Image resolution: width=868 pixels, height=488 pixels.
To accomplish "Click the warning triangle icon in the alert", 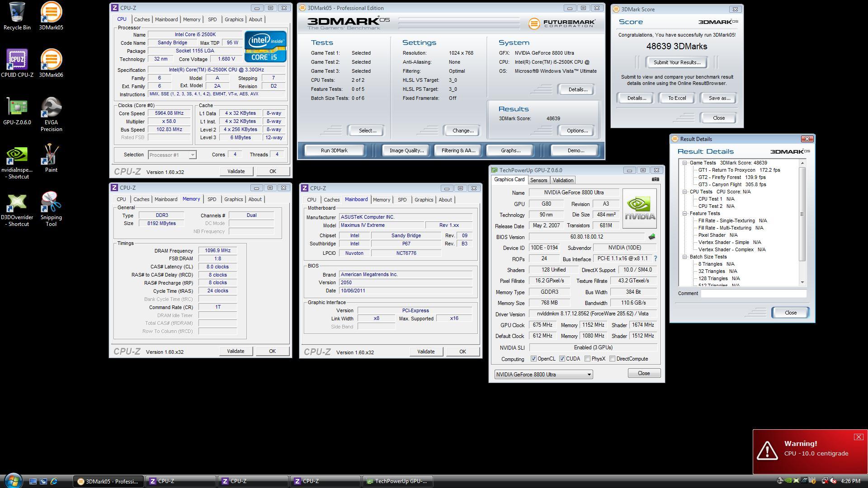I will [x=767, y=450].
